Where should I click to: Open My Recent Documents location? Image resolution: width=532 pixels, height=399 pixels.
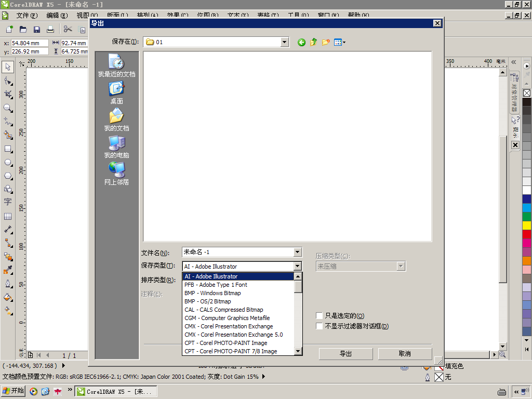tap(116, 65)
